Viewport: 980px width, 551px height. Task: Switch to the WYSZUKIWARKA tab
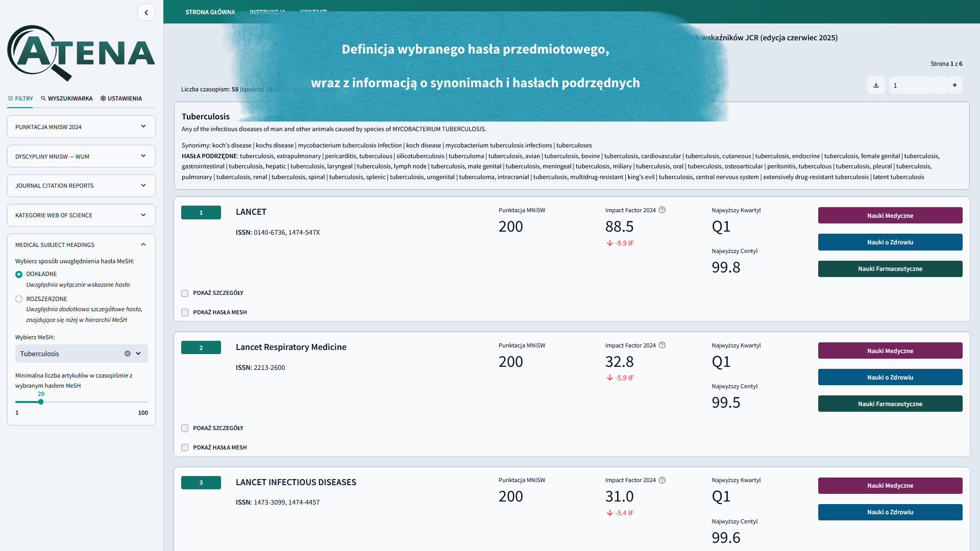click(x=67, y=98)
